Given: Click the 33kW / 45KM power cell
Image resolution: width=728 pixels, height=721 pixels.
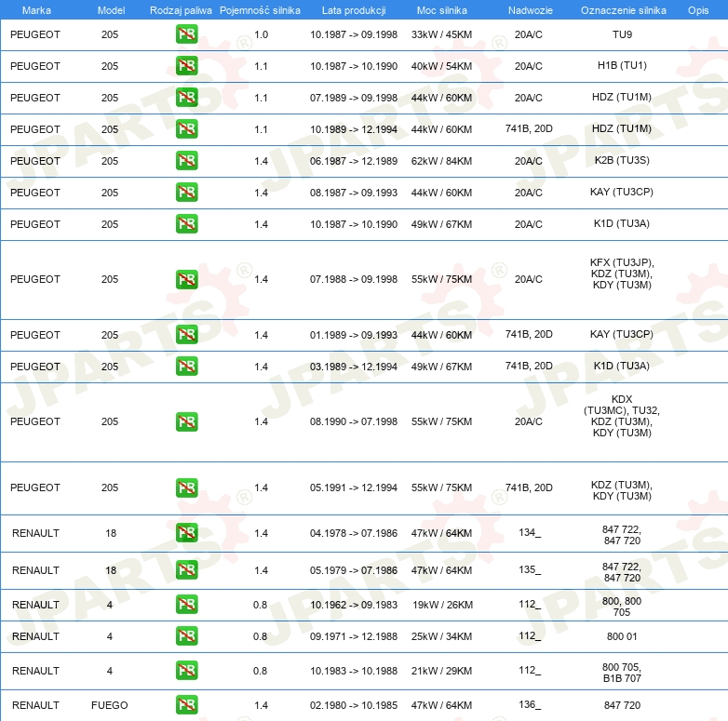Looking at the screenshot, I should point(441,34).
